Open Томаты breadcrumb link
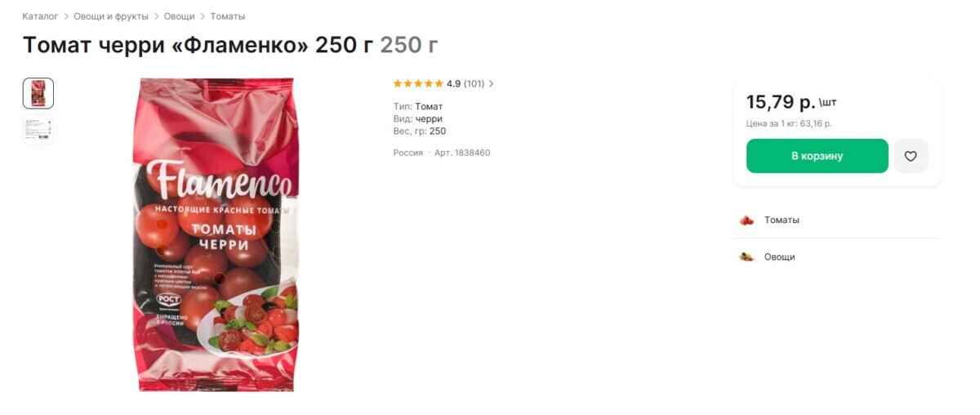980x415 pixels. pos(228,16)
